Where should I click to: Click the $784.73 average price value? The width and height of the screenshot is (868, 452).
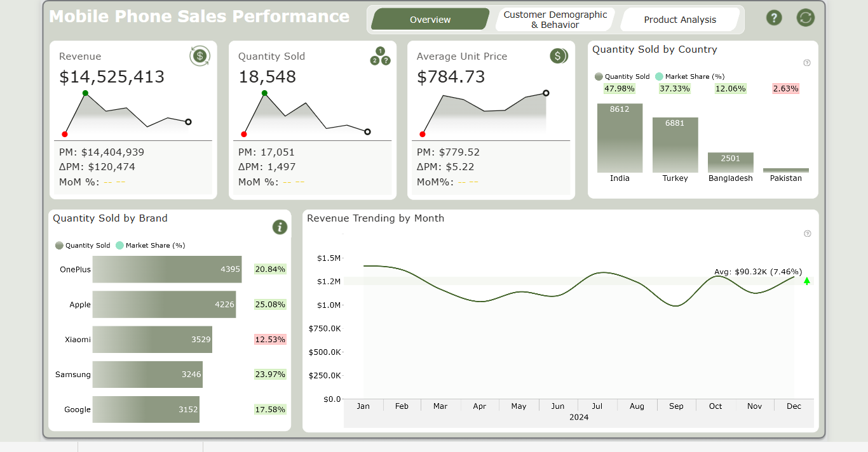[x=451, y=77]
